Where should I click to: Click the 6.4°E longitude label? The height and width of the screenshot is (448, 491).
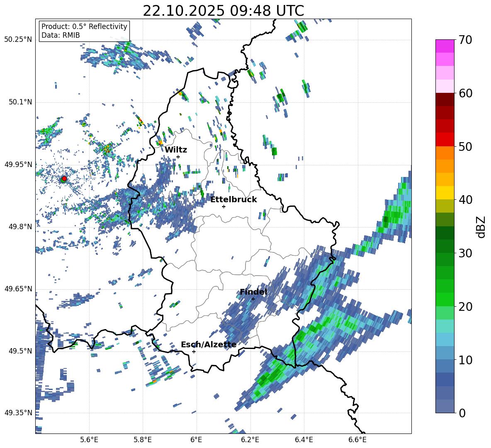pos(304,440)
